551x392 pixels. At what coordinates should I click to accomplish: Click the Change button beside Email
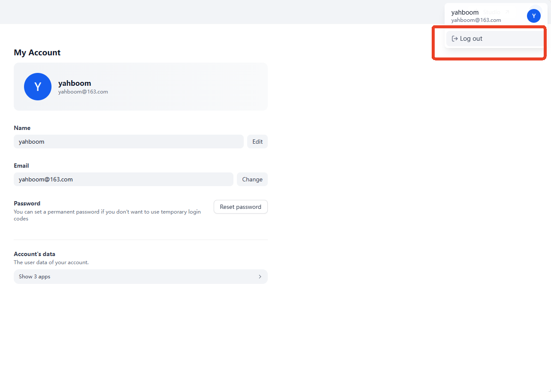tap(252, 179)
